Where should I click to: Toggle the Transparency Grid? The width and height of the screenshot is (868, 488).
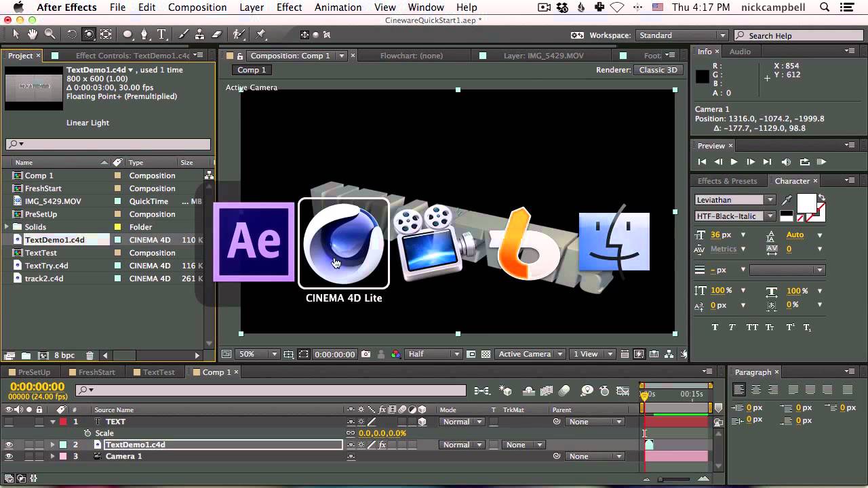486,354
